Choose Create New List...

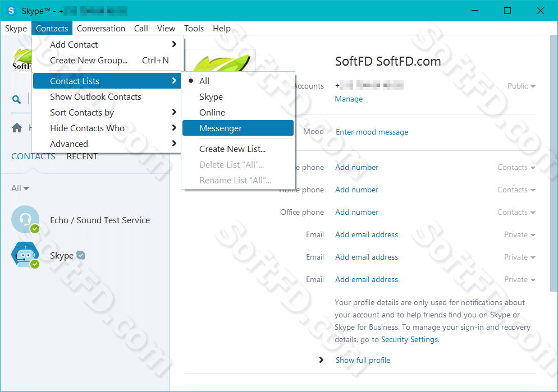[238, 149]
